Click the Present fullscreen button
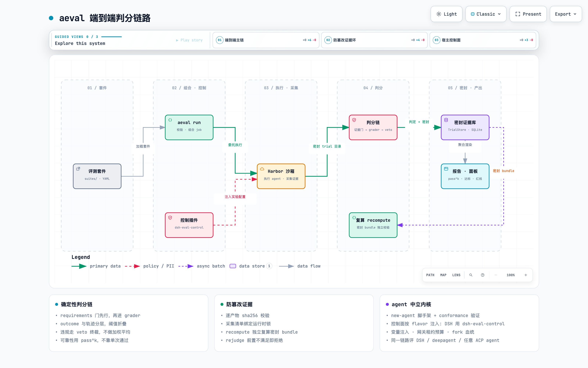 (x=528, y=14)
